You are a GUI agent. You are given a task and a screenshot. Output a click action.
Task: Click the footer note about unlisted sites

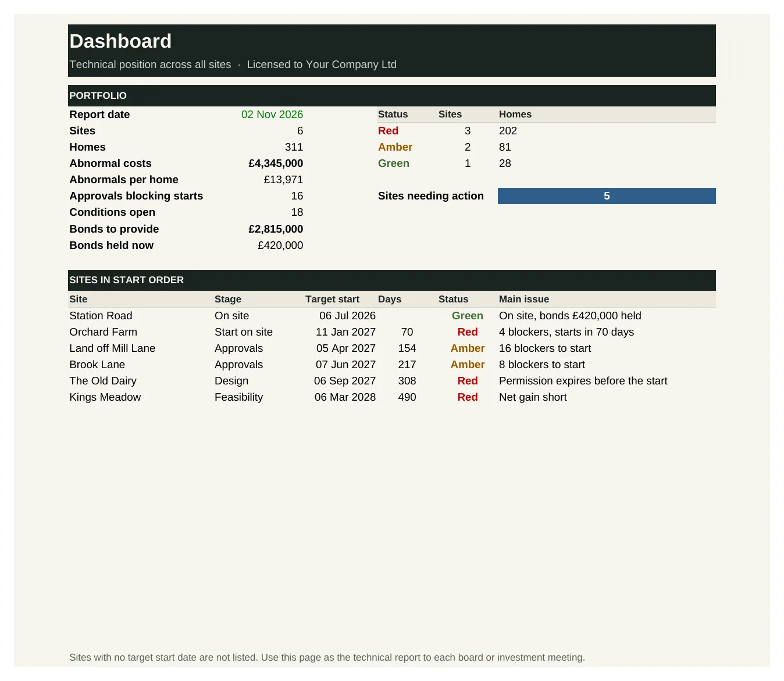click(x=327, y=657)
